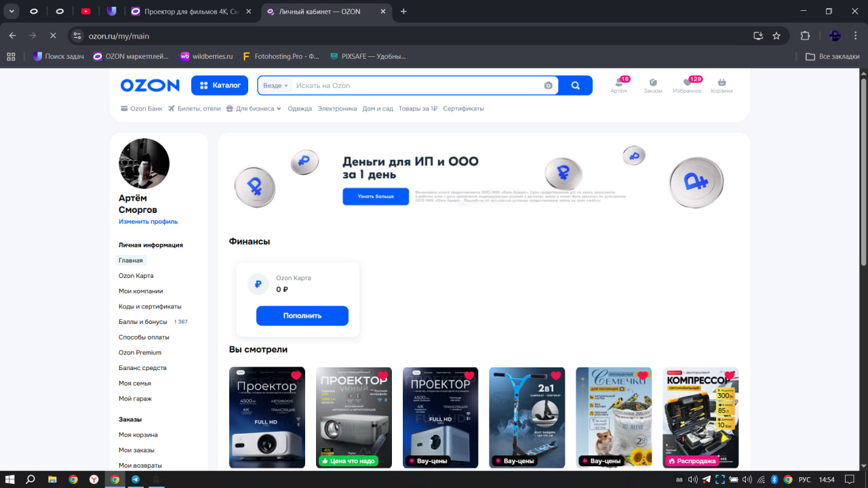Open the Товары за 1₽ link
This screenshot has width=868, height=488.
point(418,108)
